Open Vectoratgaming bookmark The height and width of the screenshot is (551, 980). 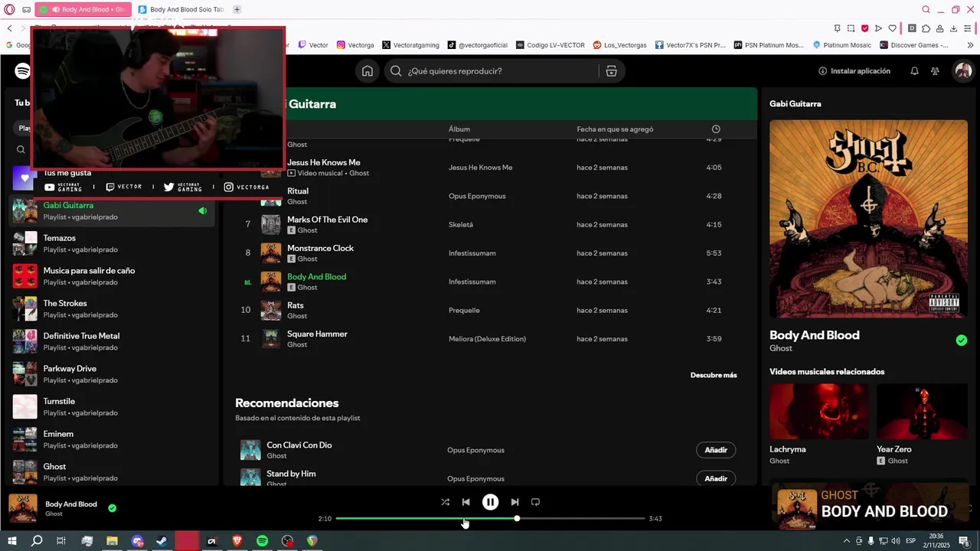[410, 45]
